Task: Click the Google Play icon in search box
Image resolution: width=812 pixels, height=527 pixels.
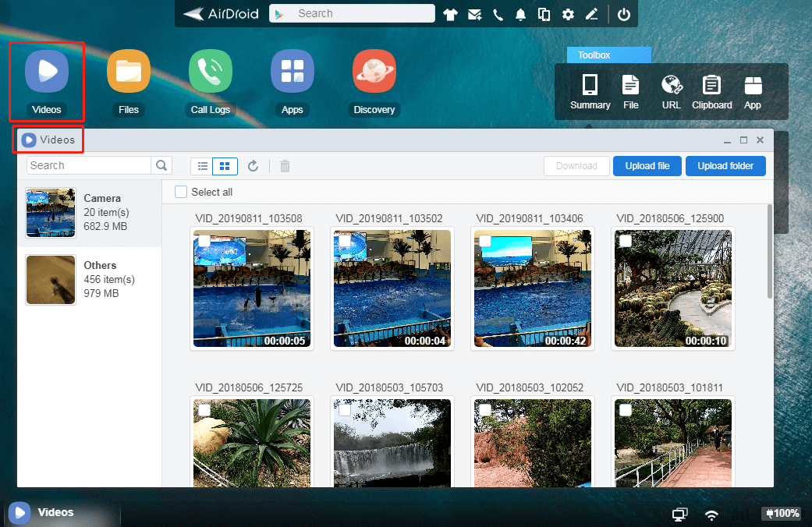Action: pos(279,15)
